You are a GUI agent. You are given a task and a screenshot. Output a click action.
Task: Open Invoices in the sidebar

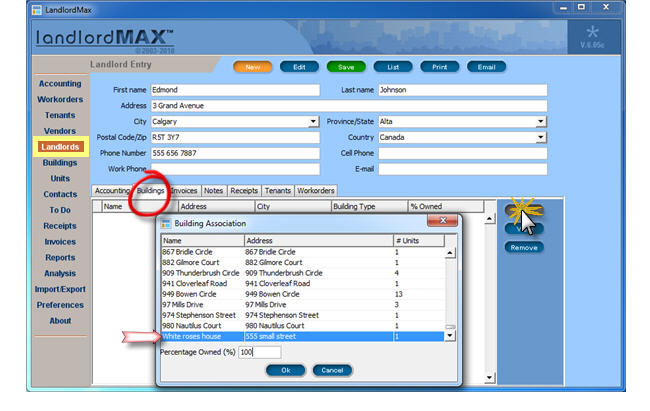point(60,242)
